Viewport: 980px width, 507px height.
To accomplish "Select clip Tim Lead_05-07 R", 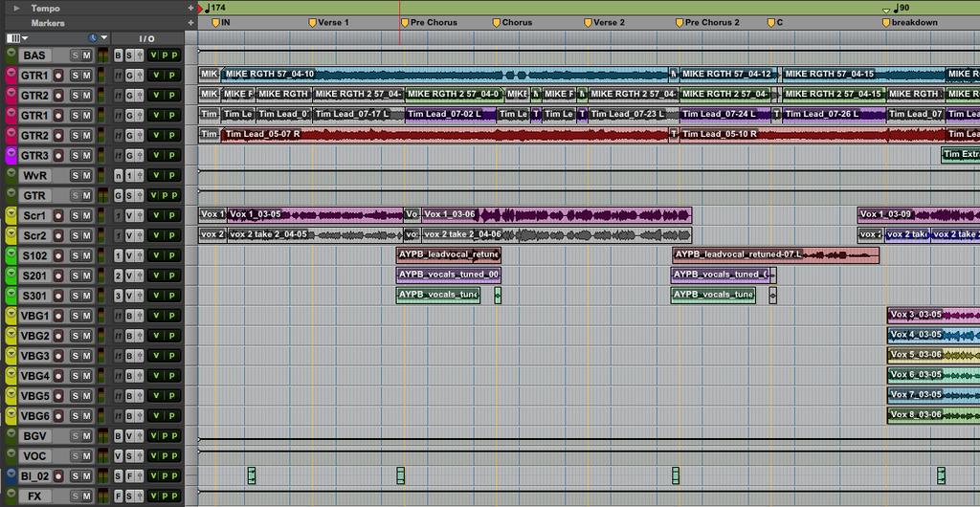I will 445,135.
